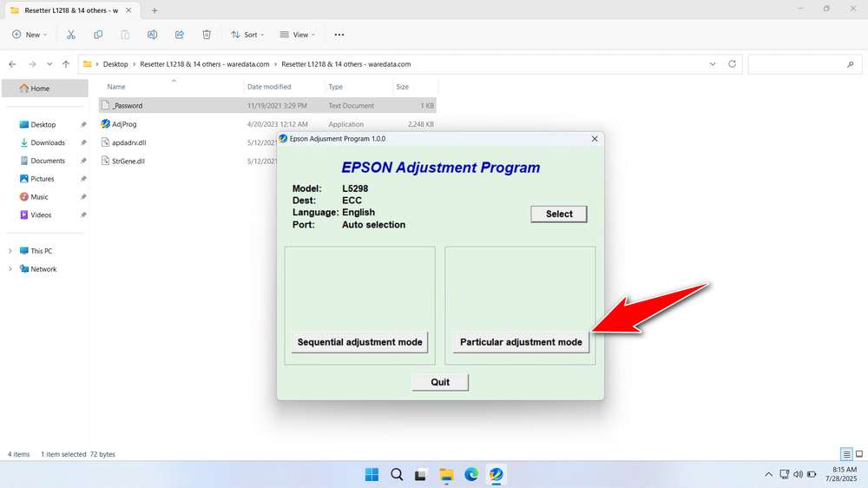This screenshot has height=488, width=868.
Task: Open File Explorer from the taskbar
Action: [x=446, y=474]
